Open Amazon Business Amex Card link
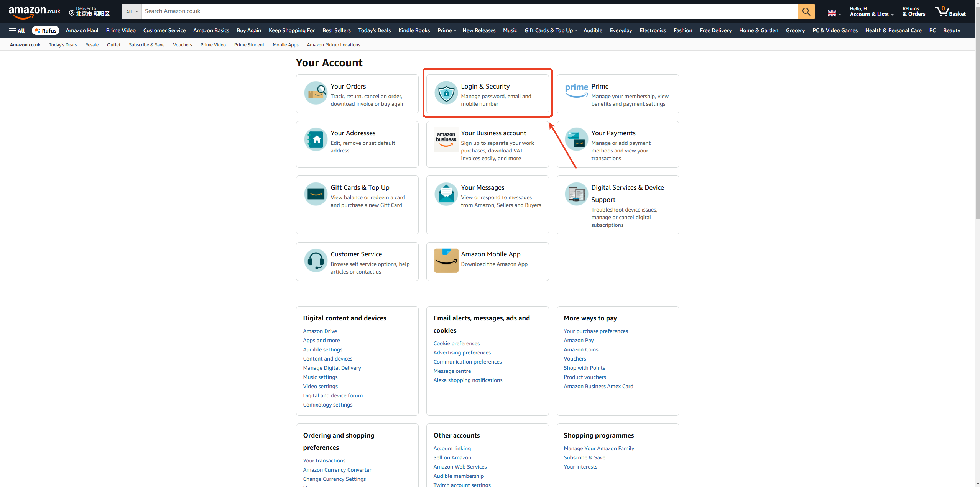The image size is (980, 487). pyautogui.click(x=599, y=386)
